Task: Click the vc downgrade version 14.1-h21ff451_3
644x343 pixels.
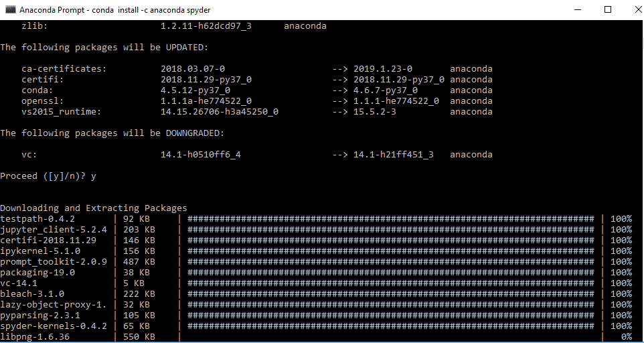Action: click(x=394, y=155)
